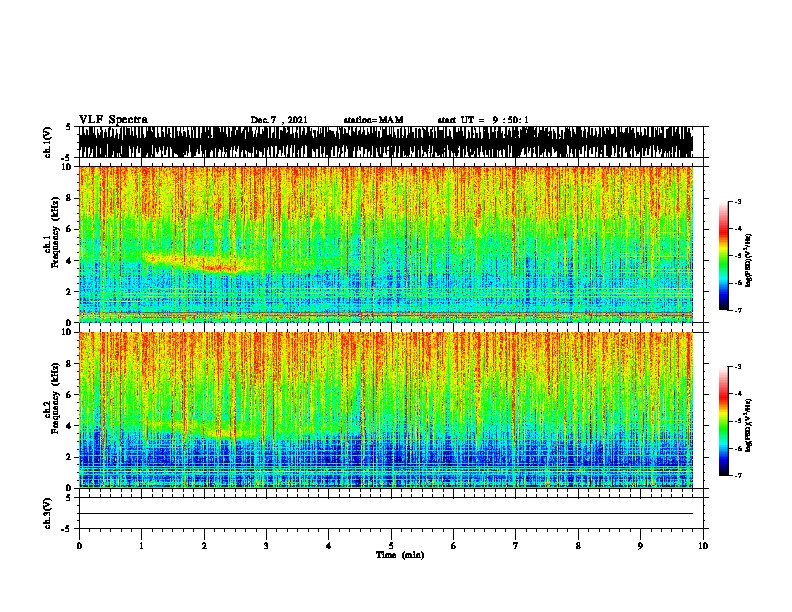Click the ch.2 'Frequency (kHz)' axis label
This screenshot has height=612, width=792.
(55, 398)
